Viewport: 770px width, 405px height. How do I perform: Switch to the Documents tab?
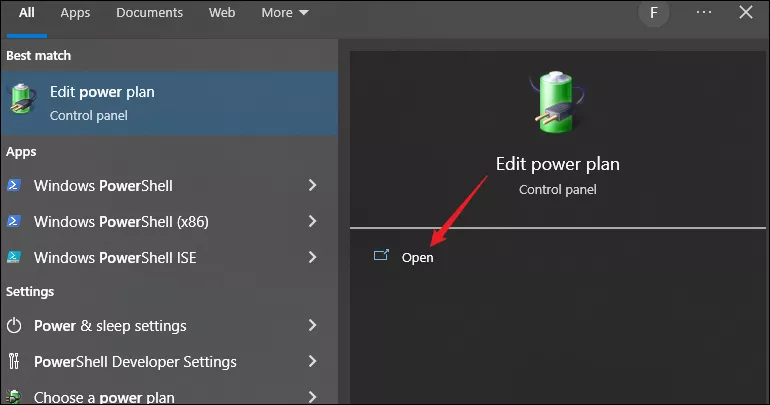coord(149,13)
